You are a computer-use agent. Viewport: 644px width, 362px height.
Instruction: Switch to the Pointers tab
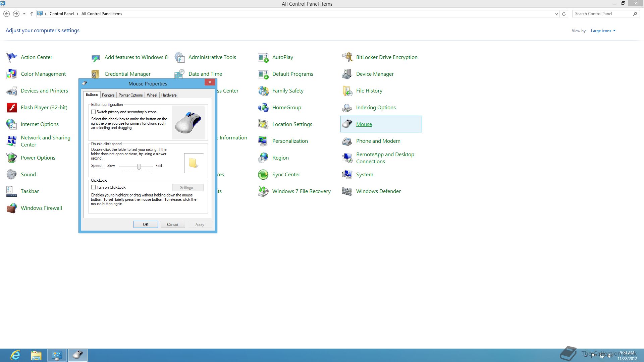point(108,95)
